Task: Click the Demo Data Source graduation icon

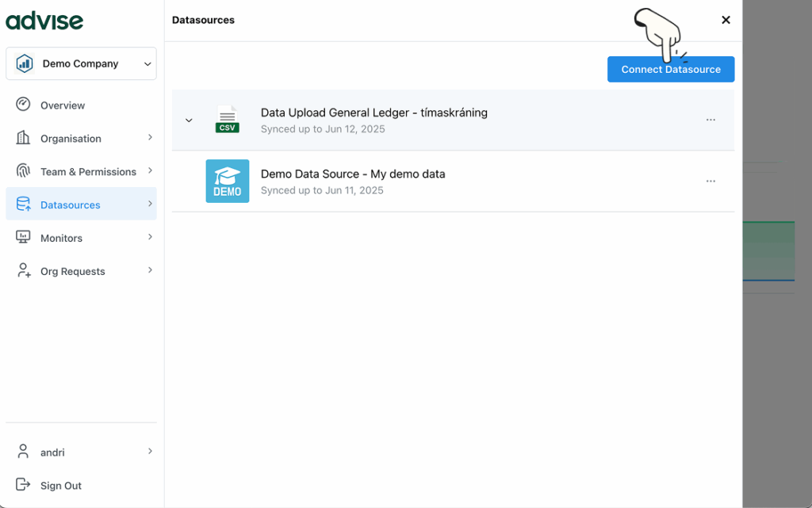Action: [228, 181]
